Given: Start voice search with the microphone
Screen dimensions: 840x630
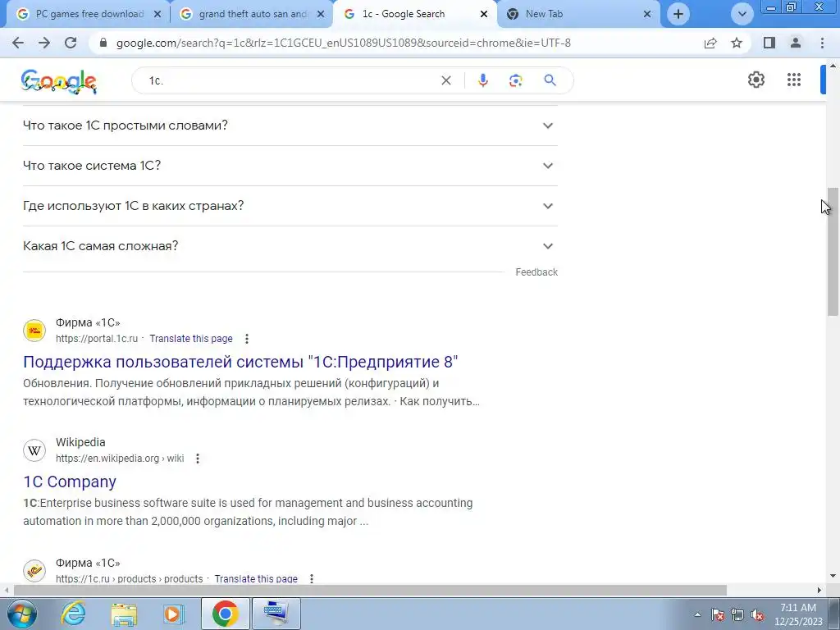Looking at the screenshot, I should coord(482,80).
